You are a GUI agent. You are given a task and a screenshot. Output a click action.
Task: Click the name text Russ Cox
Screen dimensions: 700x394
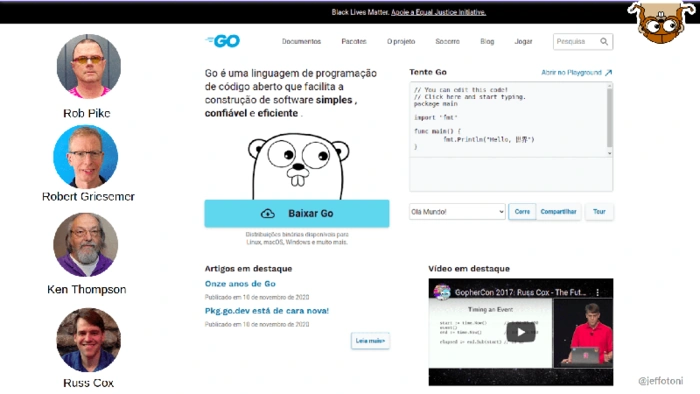(x=88, y=383)
